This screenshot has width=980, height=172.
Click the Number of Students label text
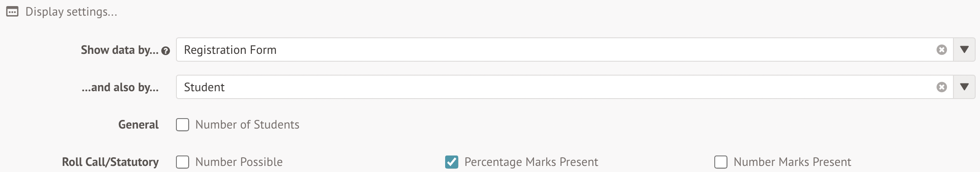pyautogui.click(x=247, y=125)
